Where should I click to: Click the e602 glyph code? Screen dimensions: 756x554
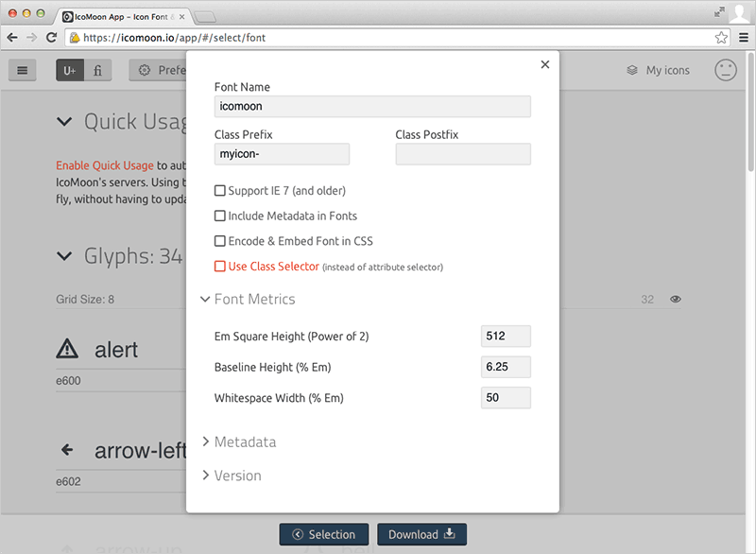[x=68, y=481]
